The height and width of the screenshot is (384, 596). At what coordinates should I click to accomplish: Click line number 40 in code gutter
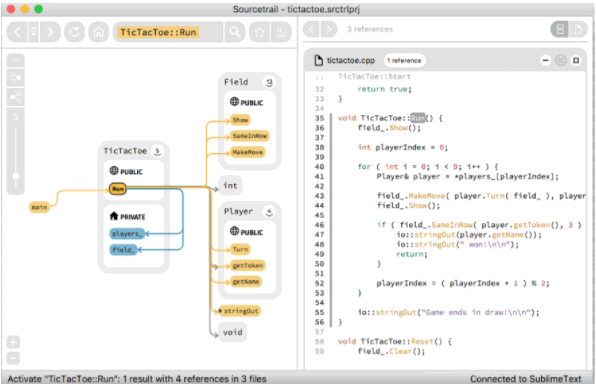[320, 167]
